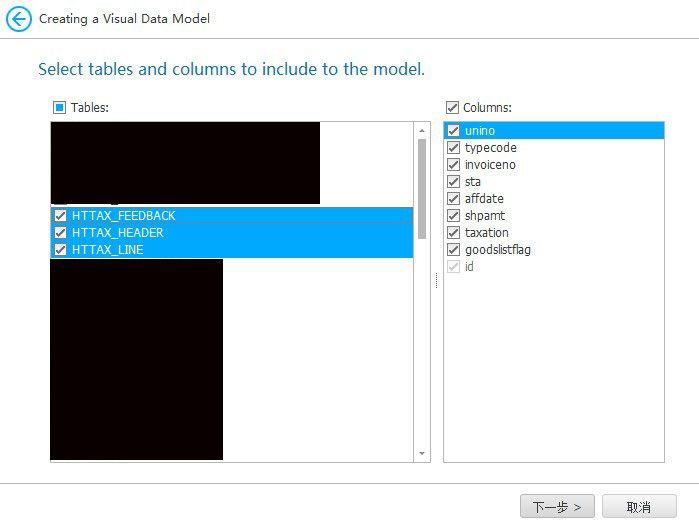Select the HTTAX_LINE table row

[107, 250]
